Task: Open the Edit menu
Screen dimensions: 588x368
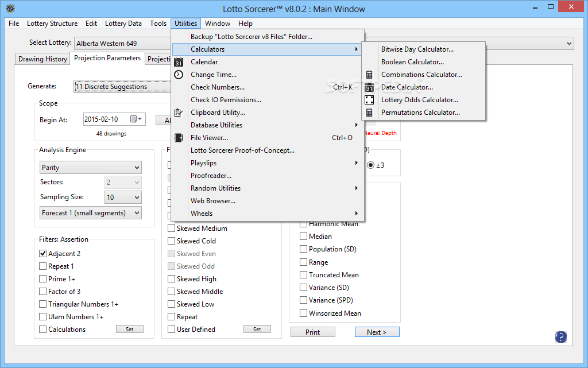Action: (x=91, y=23)
